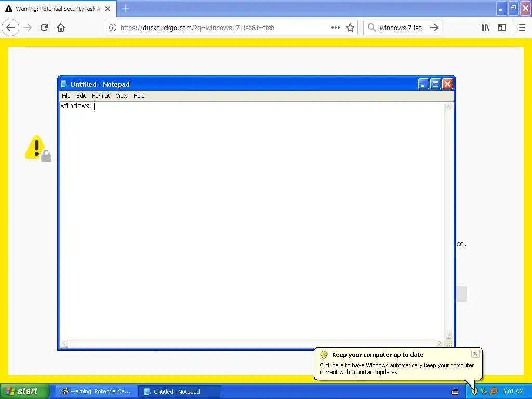Open a new Firefox tab
Screen dimensions: 532x399
click(x=125, y=8)
